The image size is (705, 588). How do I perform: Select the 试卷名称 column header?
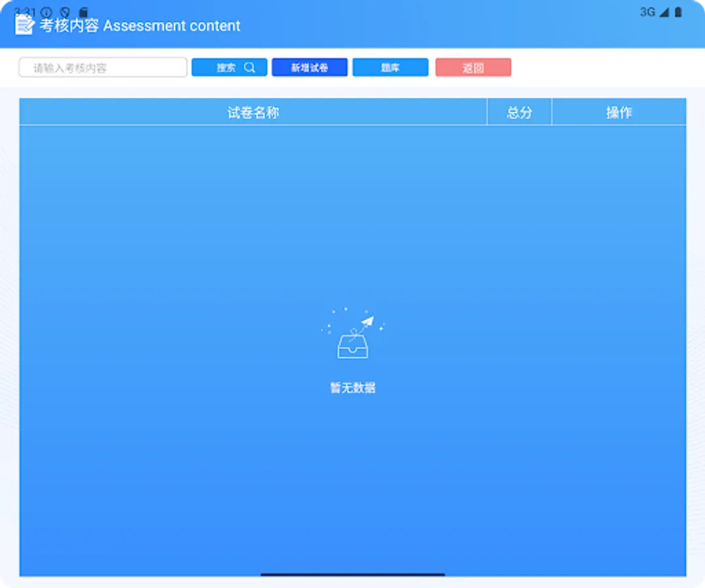[x=253, y=112]
